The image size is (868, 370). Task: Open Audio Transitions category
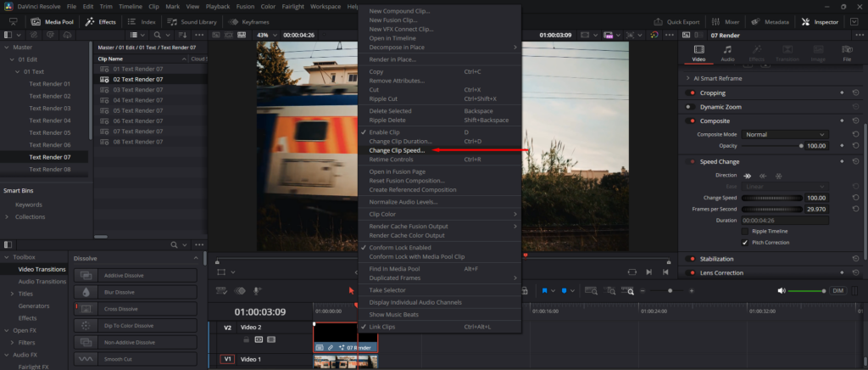pyautogui.click(x=42, y=282)
